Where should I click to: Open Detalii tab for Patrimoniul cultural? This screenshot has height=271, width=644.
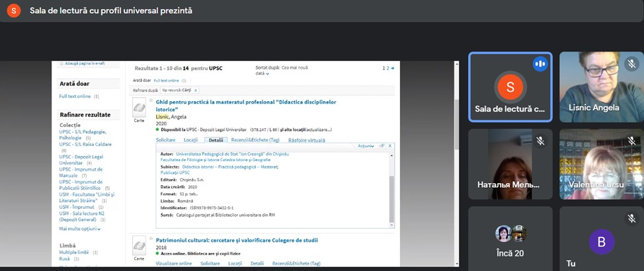click(x=257, y=263)
